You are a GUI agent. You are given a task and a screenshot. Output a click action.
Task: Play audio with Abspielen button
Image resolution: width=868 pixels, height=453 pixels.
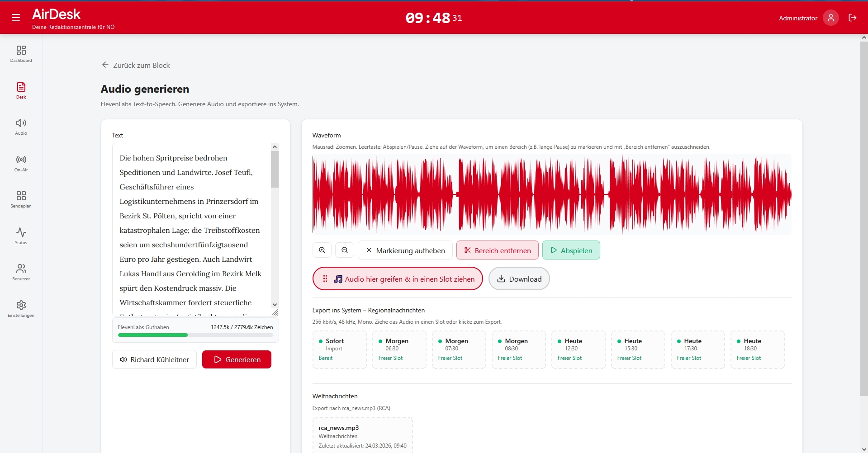click(571, 250)
